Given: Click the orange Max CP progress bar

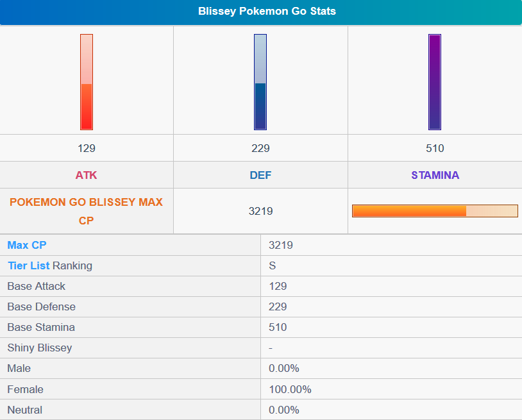Looking at the screenshot, I should pos(435,211).
